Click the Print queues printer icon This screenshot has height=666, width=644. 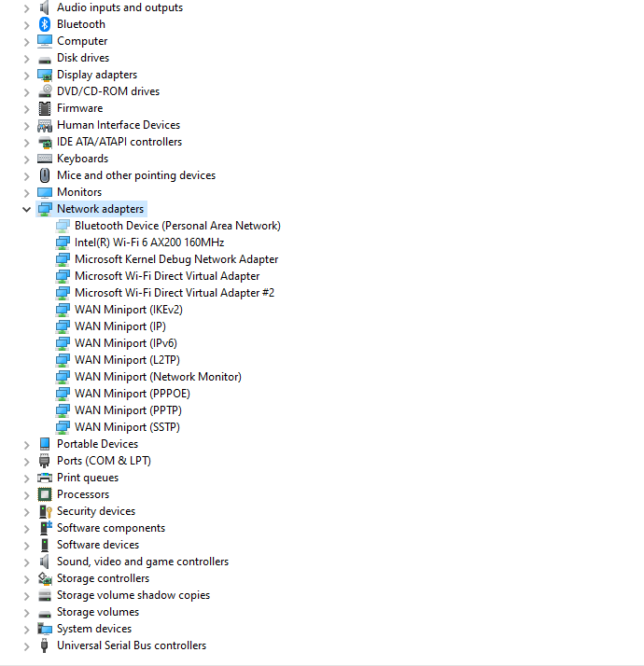click(45, 478)
